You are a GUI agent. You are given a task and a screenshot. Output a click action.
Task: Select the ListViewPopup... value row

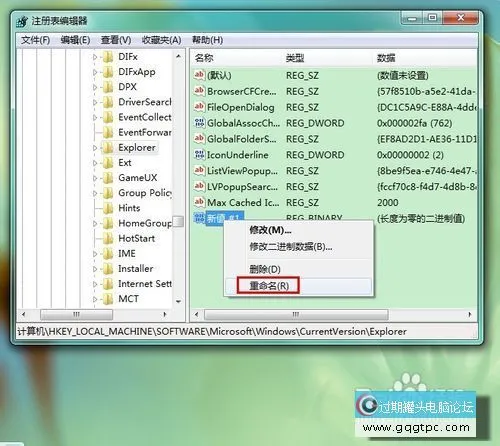334,171
